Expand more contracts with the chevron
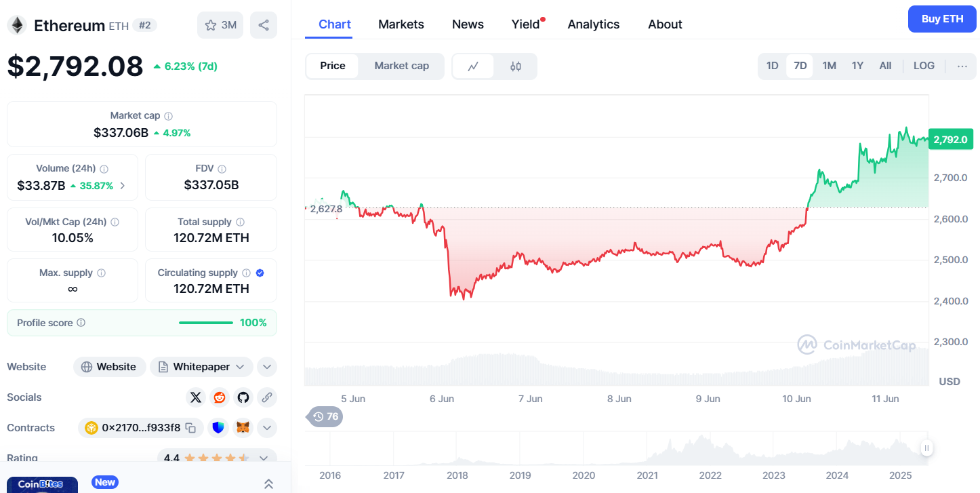Screen dimensions: 980x493 click(x=267, y=428)
